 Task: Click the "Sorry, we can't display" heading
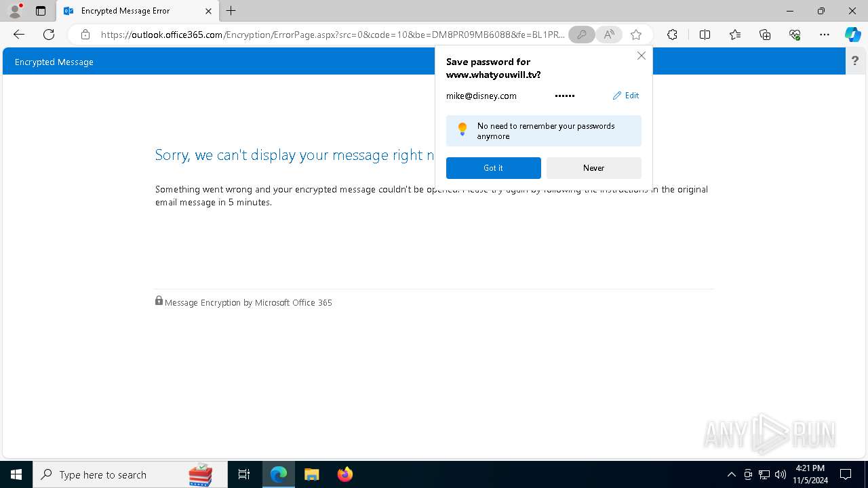(x=294, y=155)
